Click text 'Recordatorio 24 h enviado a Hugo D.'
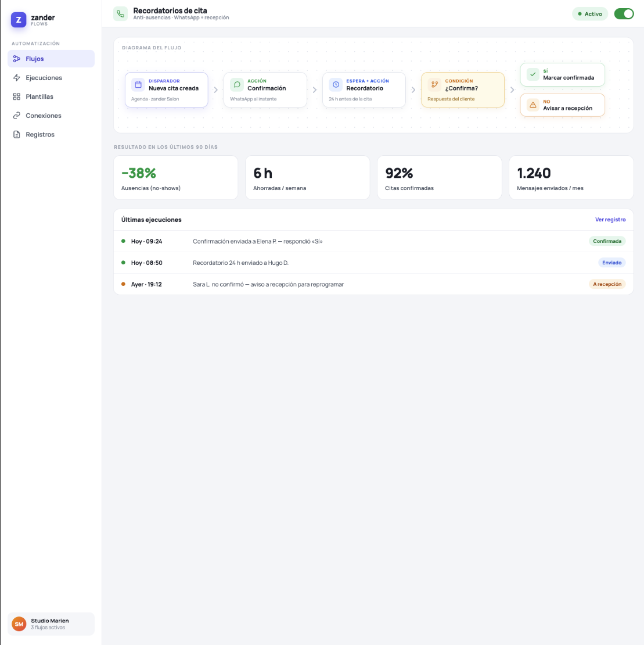This screenshot has width=644, height=645. pyautogui.click(x=240, y=263)
